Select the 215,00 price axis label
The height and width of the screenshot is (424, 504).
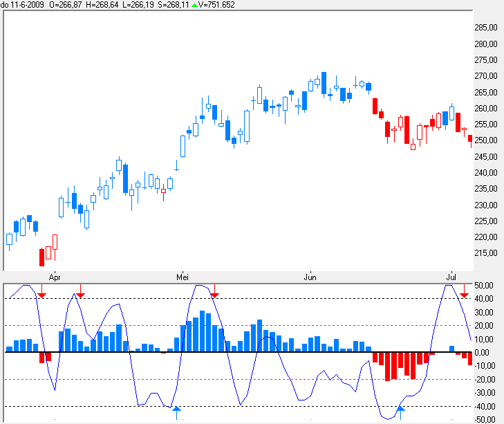[487, 253]
